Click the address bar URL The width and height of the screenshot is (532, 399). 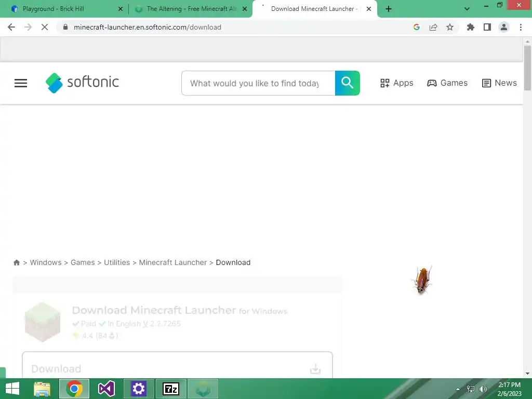point(147,27)
